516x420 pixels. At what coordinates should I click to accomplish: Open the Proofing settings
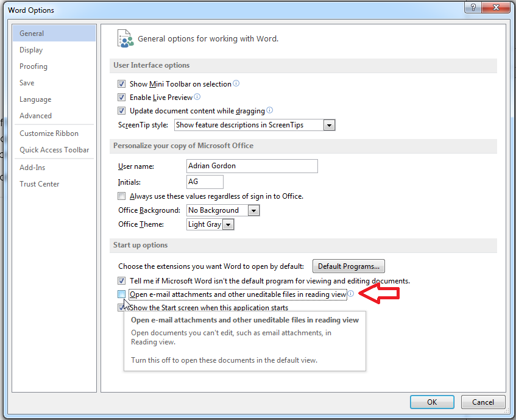coord(54,66)
